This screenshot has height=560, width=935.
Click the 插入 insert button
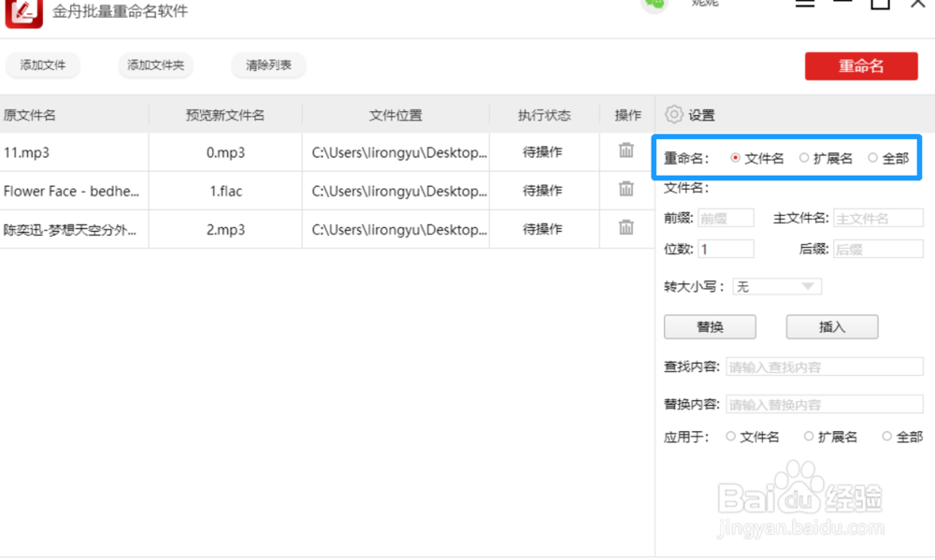(x=831, y=326)
